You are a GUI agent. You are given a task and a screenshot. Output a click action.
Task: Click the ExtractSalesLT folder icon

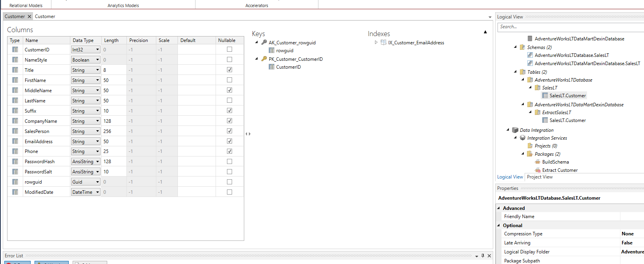[538, 112]
